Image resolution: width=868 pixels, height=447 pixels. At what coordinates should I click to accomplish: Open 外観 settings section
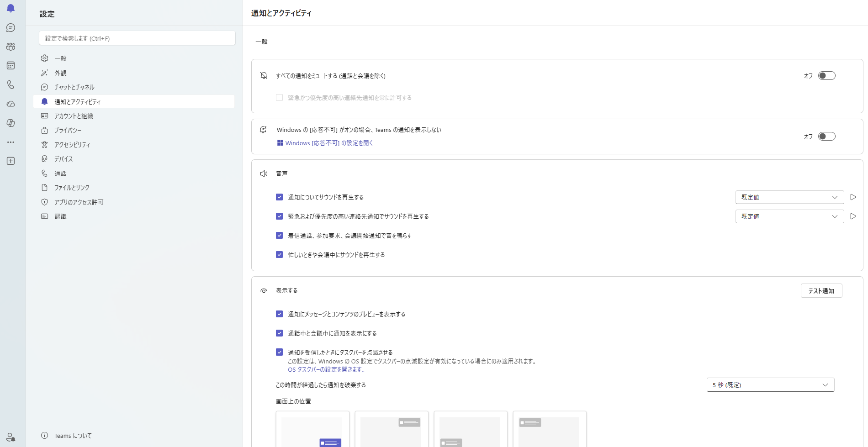[x=134, y=73]
